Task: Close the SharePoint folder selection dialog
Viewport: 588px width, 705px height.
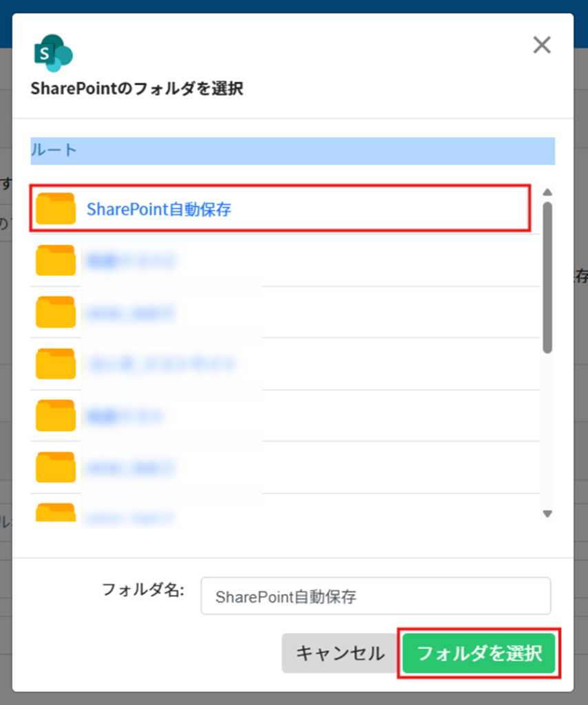Action: 542,45
